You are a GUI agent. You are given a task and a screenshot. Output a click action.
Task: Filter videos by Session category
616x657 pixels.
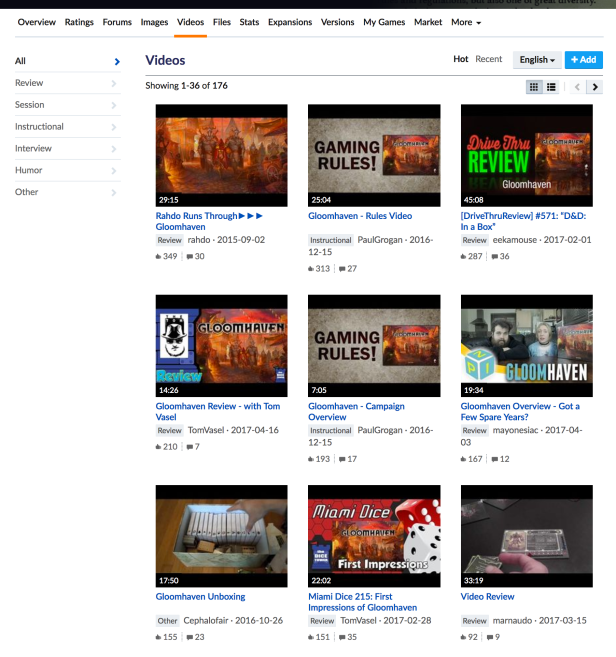tap(67, 105)
